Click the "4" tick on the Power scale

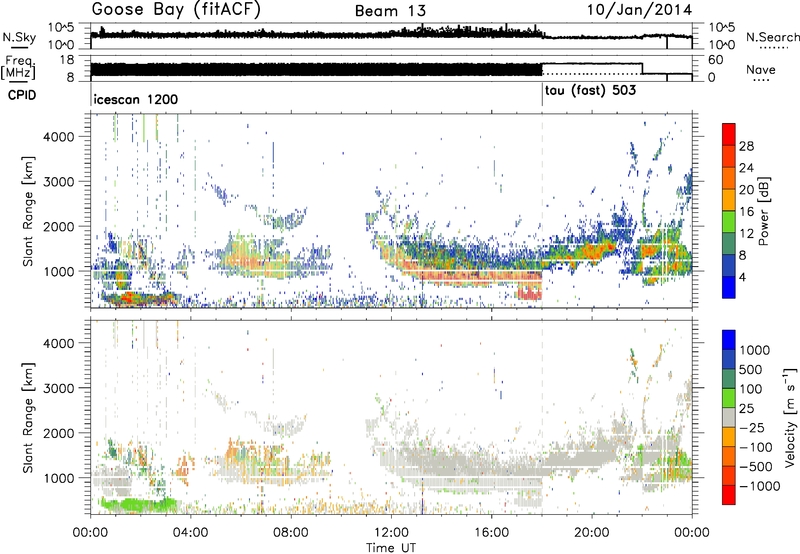click(x=743, y=278)
